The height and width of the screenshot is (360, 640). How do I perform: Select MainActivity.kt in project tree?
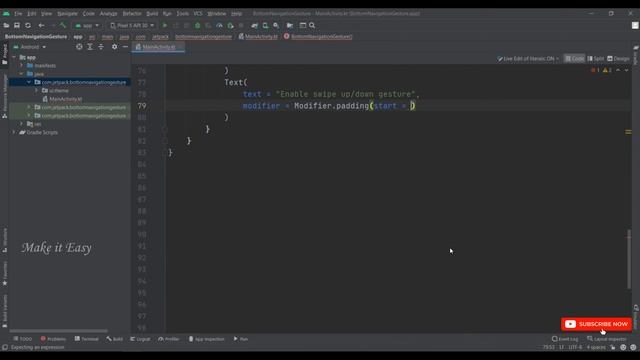(65, 99)
